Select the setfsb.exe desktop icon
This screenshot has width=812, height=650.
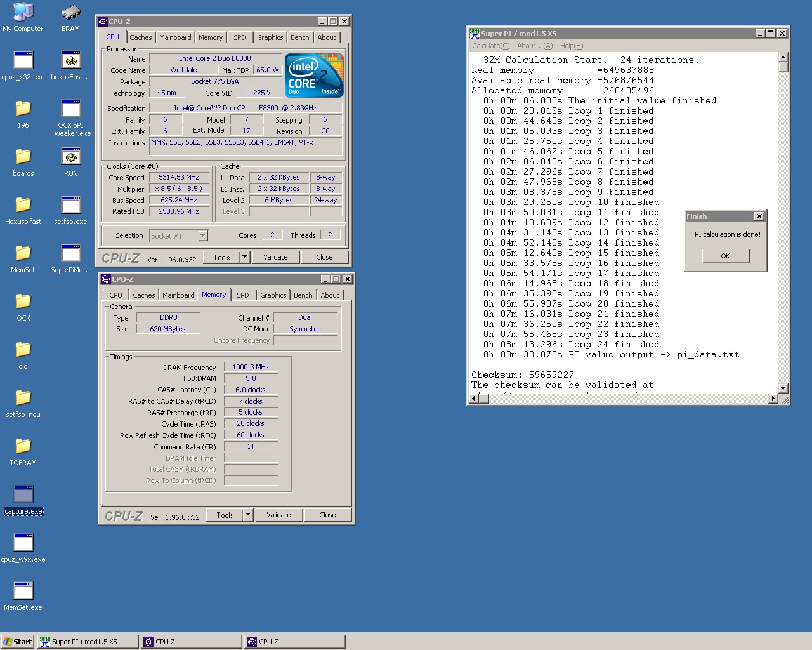70,211
